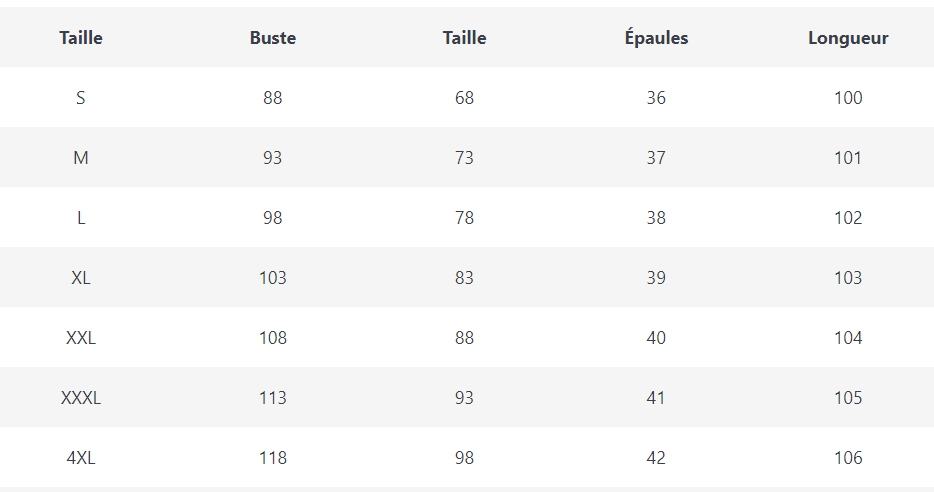934x492 pixels.
Task: Select the XL size label
Action: (81, 278)
